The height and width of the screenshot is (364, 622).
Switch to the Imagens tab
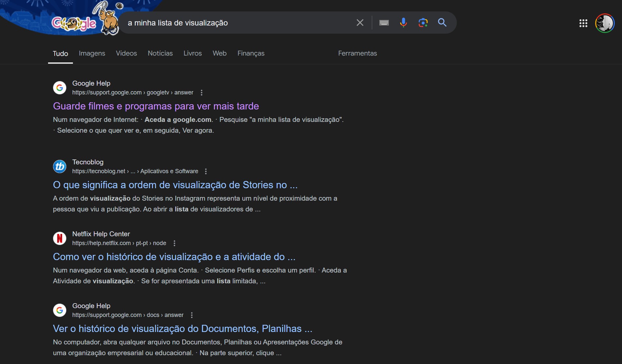92,53
